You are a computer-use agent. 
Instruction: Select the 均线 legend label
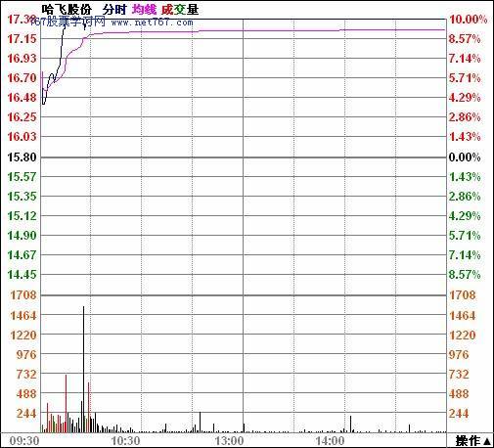(x=144, y=10)
